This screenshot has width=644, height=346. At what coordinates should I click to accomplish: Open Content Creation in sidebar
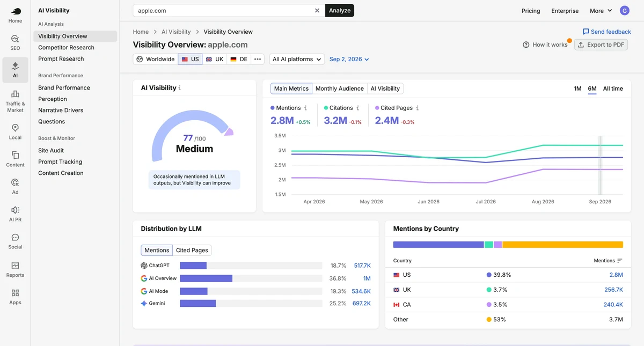click(x=61, y=173)
